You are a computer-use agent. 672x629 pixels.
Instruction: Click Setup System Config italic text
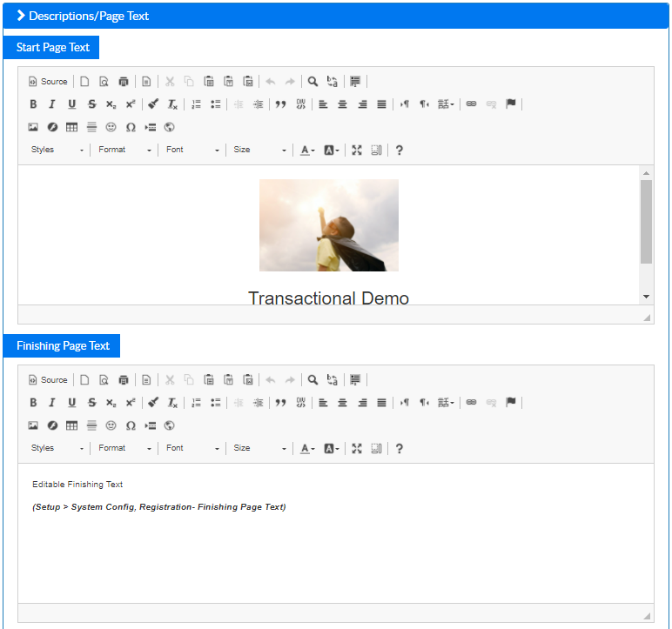[x=159, y=507]
